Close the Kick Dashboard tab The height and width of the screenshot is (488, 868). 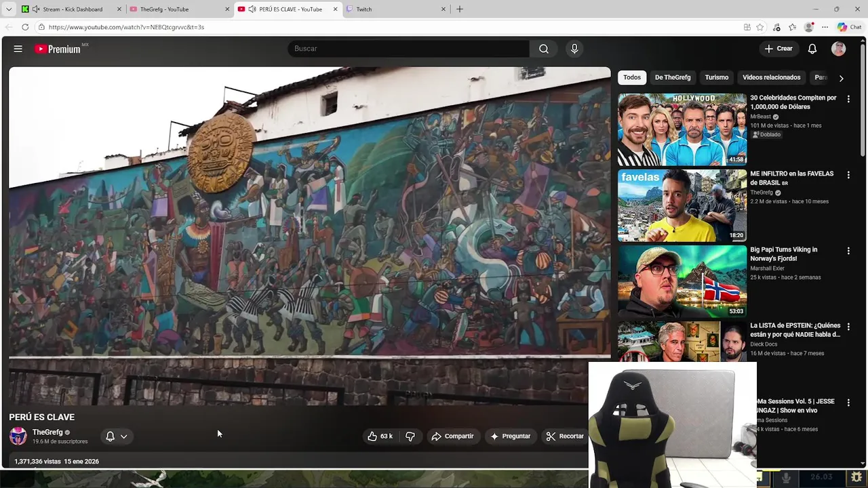click(119, 9)
